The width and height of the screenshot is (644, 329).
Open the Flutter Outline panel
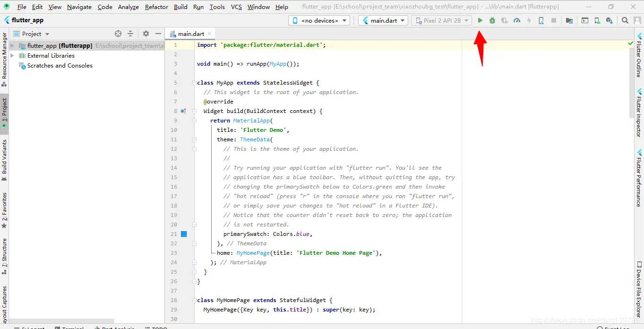click(x=639, y=55)
